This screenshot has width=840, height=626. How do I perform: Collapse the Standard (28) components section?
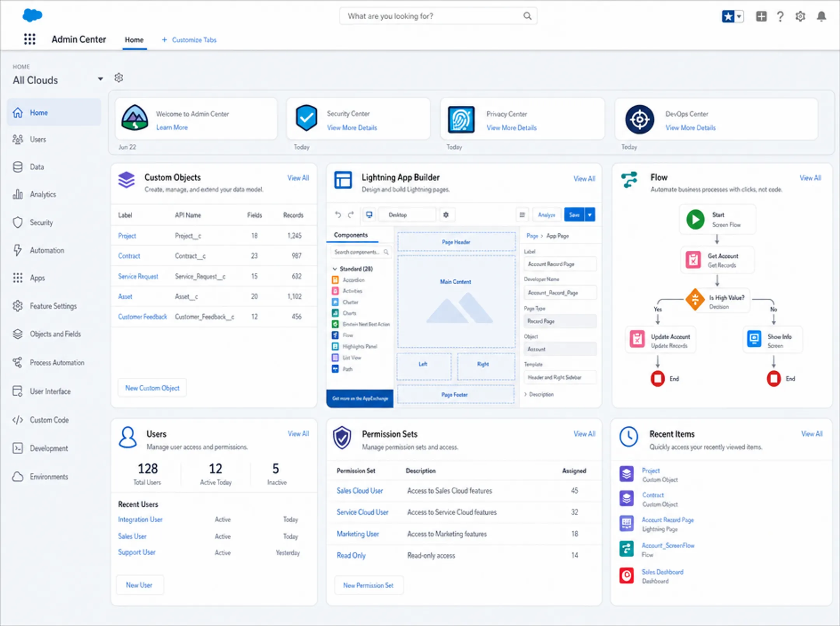tap(335, 269)
